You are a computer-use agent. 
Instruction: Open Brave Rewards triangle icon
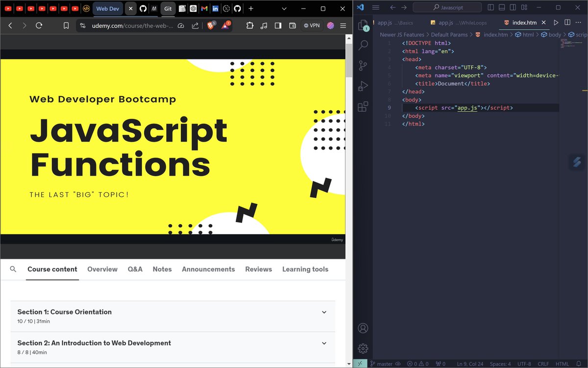pyautogui.click(x=226, y=26)
